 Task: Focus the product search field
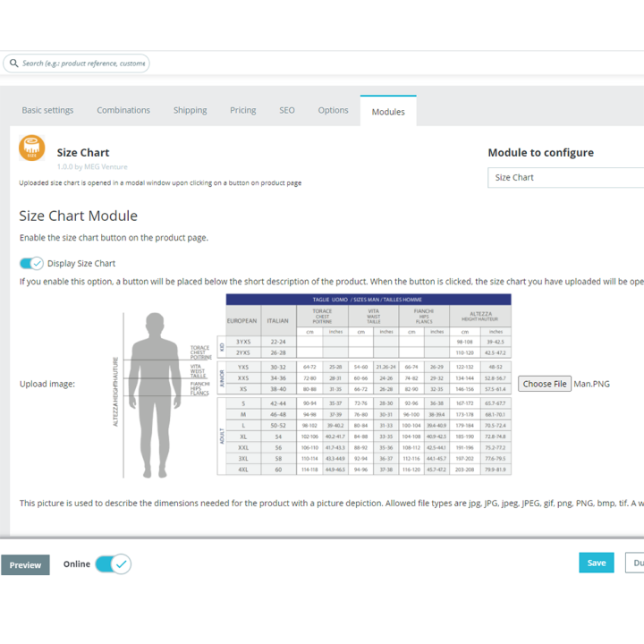(x=76, y=64)
